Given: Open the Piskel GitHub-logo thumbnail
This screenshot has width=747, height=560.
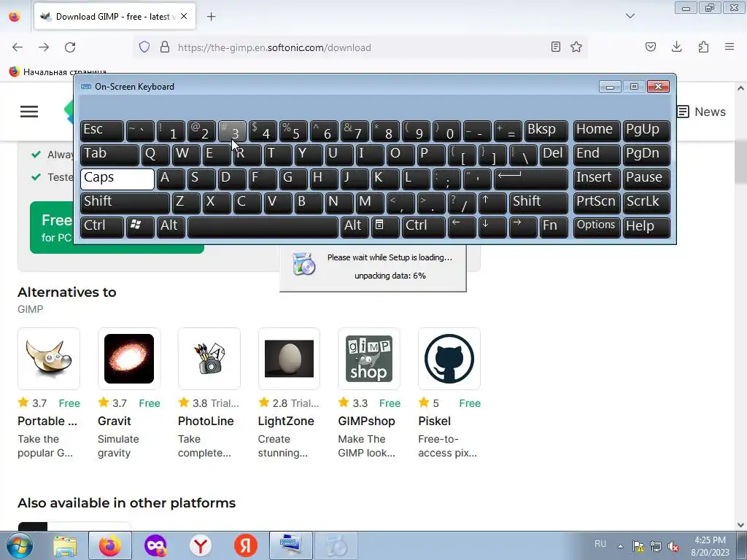Looking at the screenshot, I should 449,359.
